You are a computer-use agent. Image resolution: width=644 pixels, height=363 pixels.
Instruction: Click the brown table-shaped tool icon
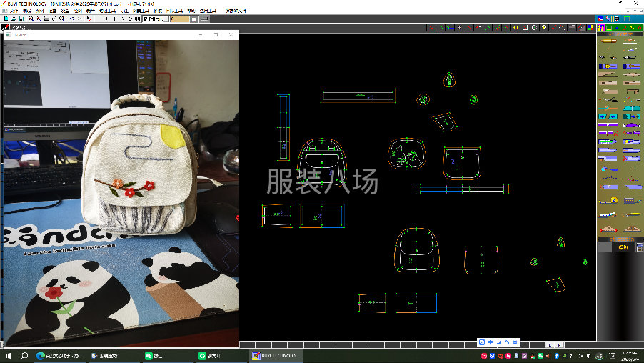[632, 91]
